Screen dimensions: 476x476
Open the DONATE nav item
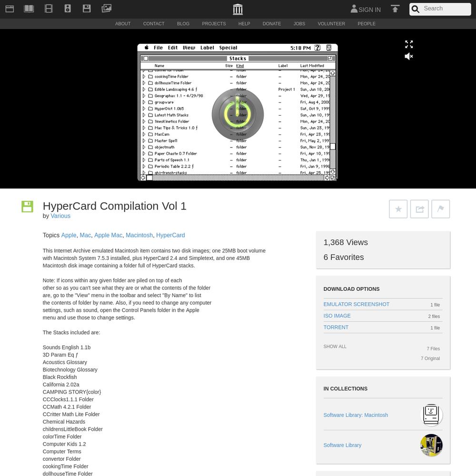point(272,24)
